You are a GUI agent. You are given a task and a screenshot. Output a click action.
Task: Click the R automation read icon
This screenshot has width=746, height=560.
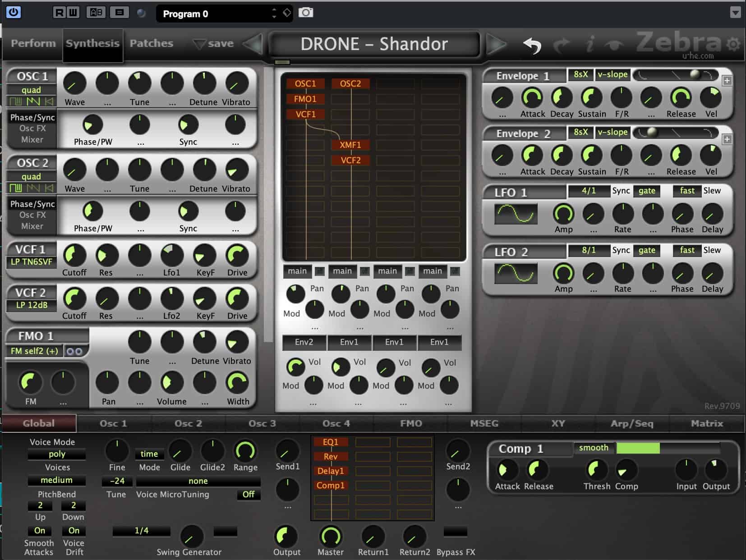pos(59,13)
